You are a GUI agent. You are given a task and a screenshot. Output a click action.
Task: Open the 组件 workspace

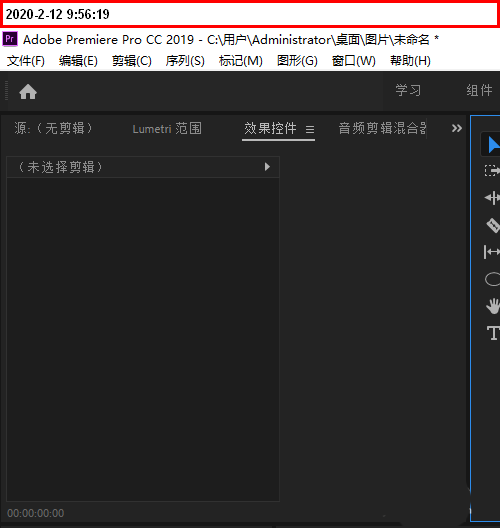[x=479, y=91]
